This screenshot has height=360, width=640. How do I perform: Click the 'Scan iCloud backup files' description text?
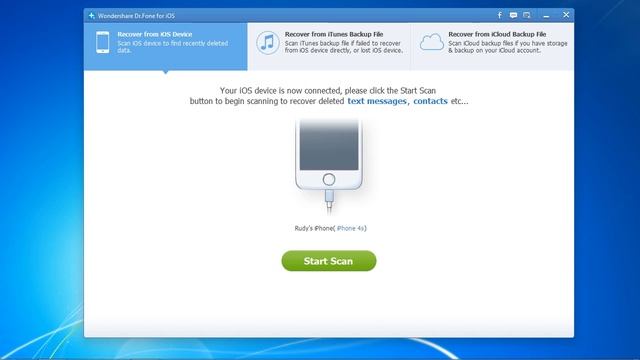pyautogui.click(x=508, y=47)
